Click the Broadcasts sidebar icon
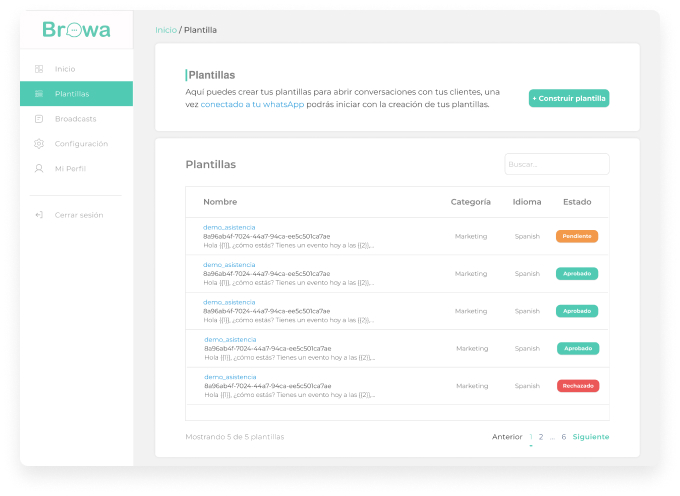The height and width of the screenshot is (496, 680). point(39,119)
